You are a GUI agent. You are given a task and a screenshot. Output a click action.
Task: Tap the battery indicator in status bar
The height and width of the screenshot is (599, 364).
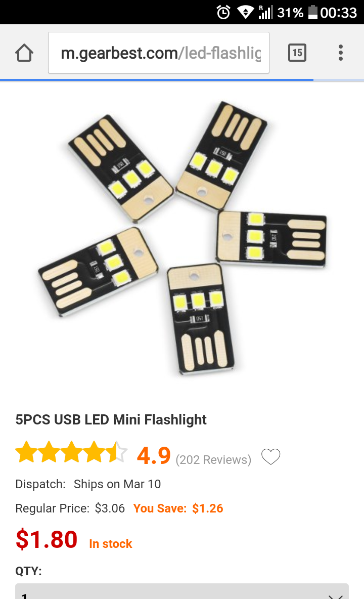click(x=312, y=12)
